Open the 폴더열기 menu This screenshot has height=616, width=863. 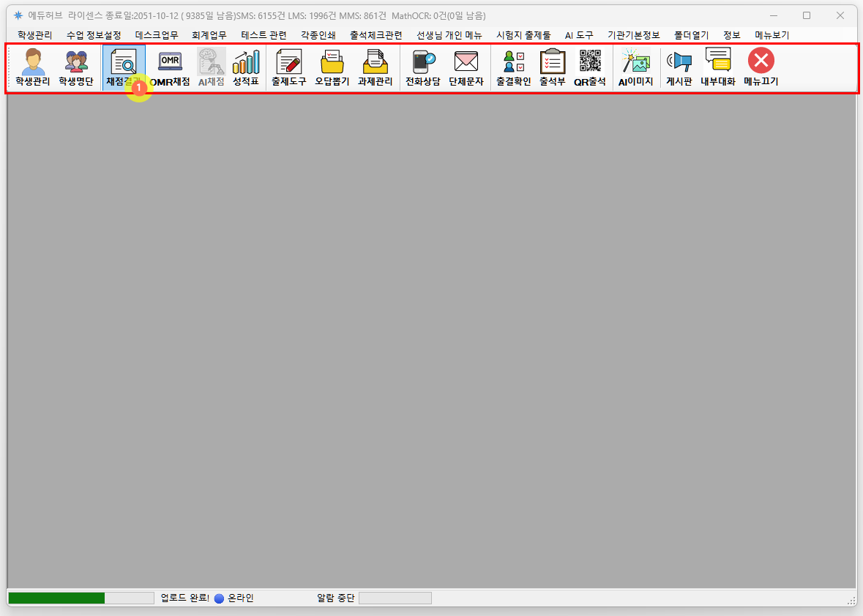pos(691,35)
